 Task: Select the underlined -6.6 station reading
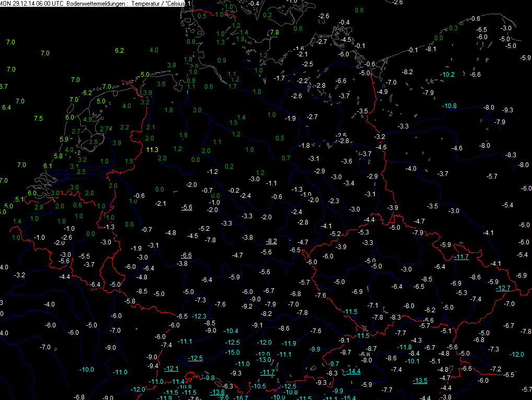pos(186,255)
